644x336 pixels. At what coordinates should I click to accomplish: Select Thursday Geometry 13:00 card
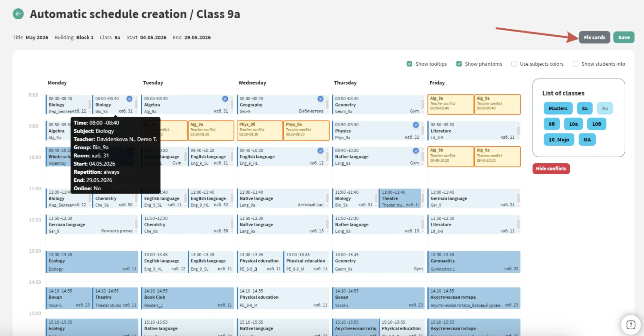[x=378, y=262]
